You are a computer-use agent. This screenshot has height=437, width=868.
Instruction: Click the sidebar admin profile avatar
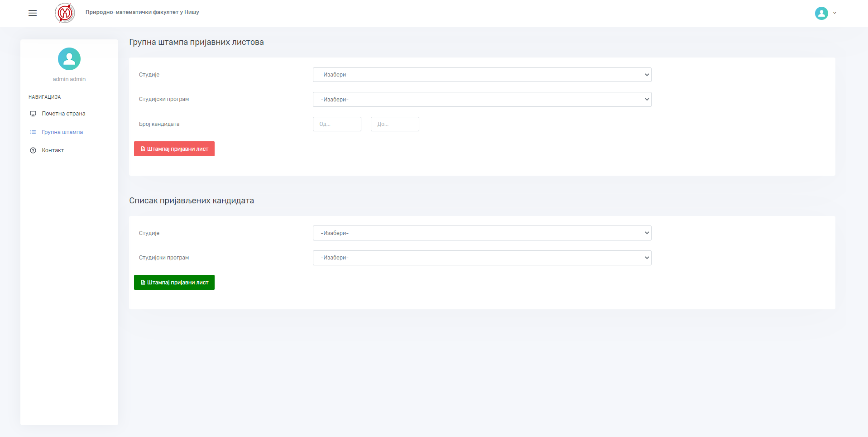pyautogui.click(x=69, y=59)
